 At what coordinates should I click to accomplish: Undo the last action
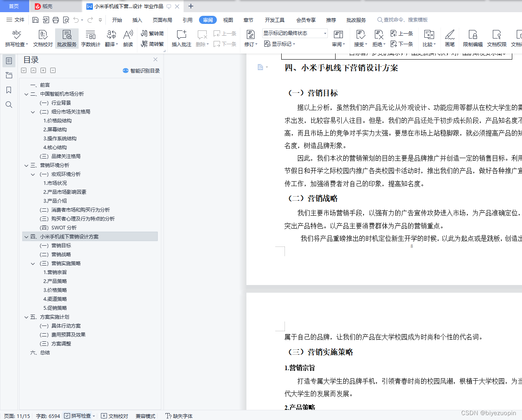(76, 20)
